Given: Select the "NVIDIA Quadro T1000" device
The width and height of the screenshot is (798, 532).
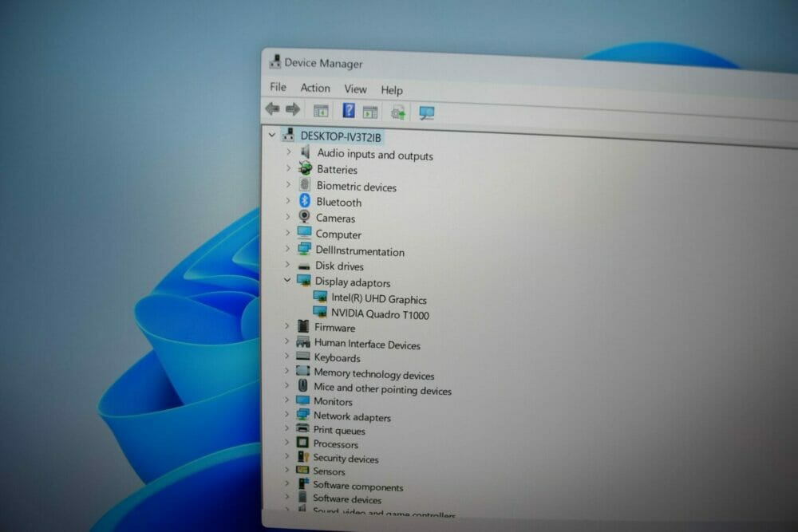Looking at the screenshot, I should 380,314.
